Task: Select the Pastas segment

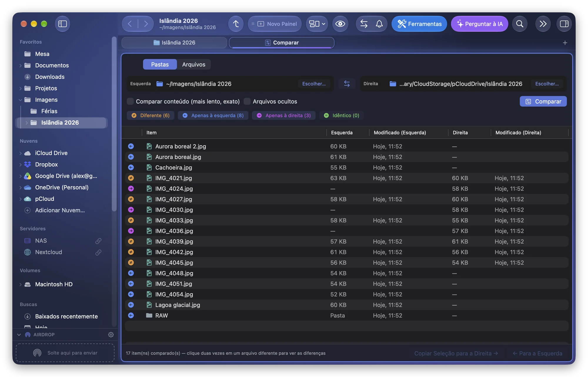Action: [160, 64]
